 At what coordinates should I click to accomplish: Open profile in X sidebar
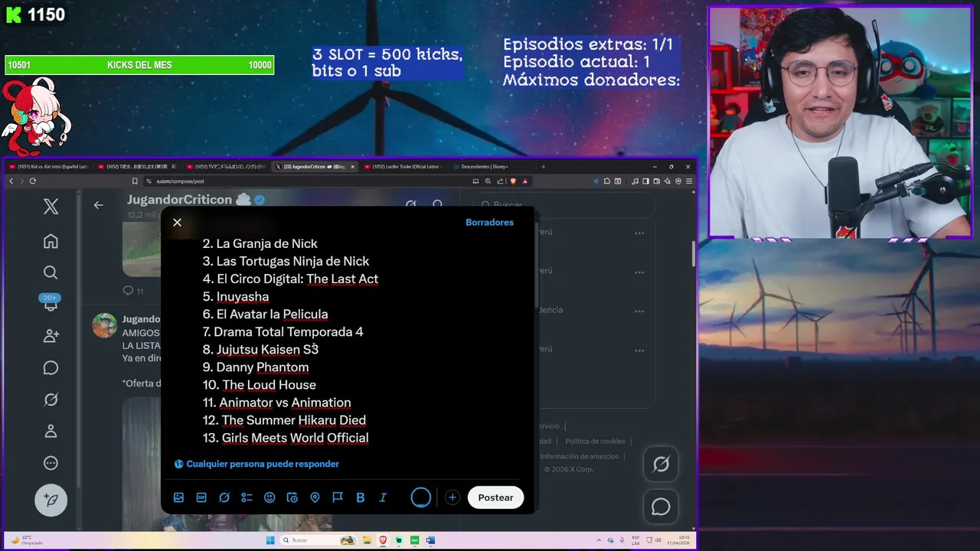[x=51, y=431]
